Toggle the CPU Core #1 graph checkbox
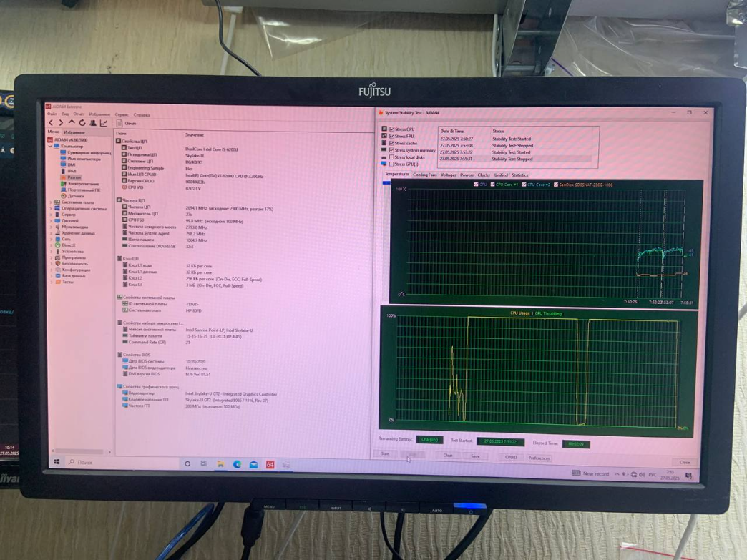 [x=493, y=185]
